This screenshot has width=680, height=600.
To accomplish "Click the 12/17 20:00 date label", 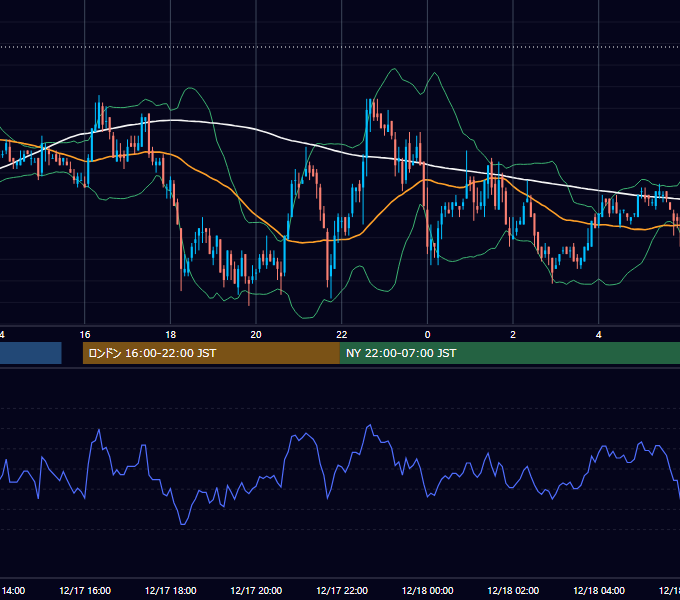I will click(x=256, y=590).
